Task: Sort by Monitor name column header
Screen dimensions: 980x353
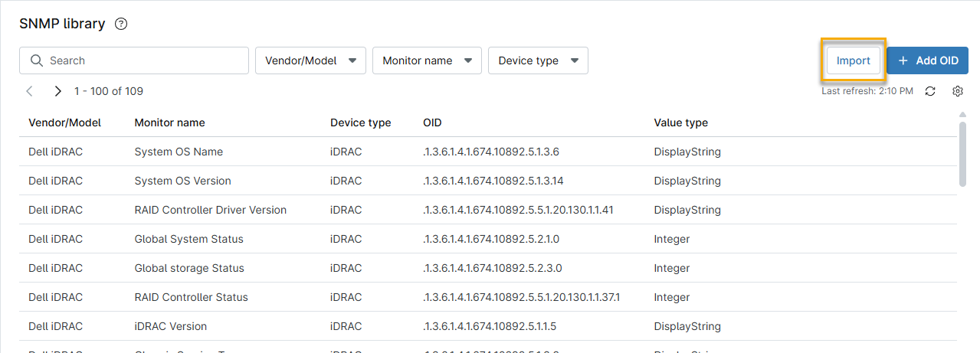Action: coord(169,123)
